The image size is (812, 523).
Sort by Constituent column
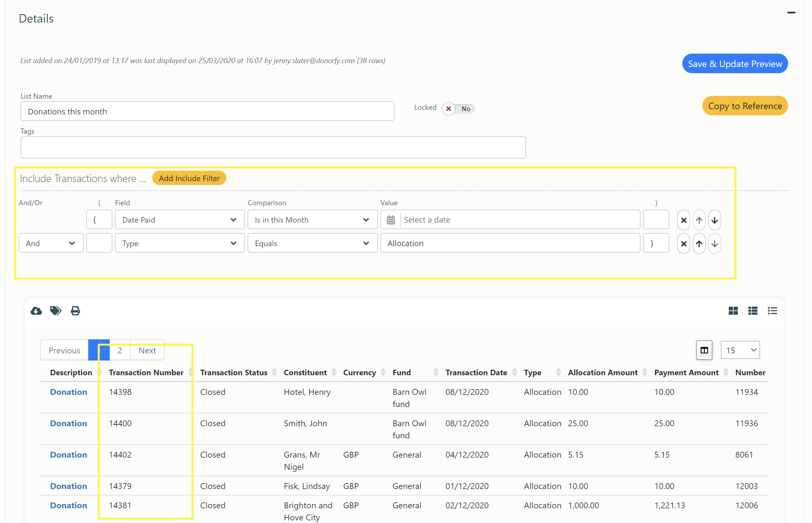click(x=333, y=373)
